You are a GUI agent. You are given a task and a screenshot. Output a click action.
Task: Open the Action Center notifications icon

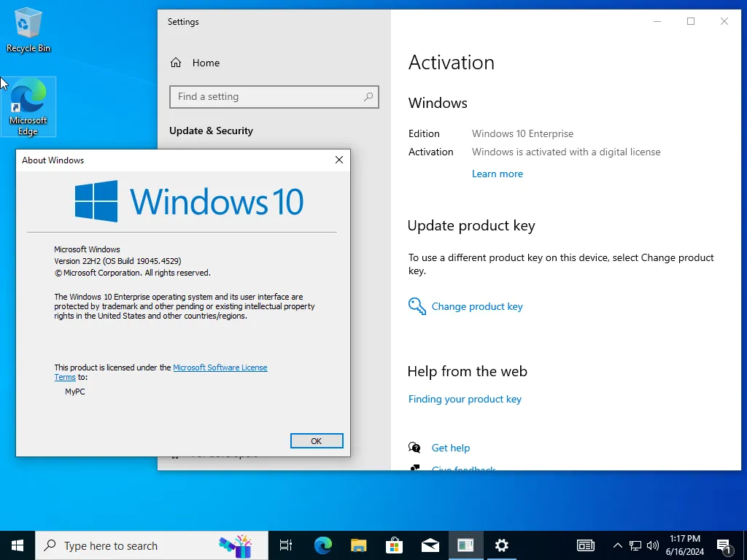[724, 546]
